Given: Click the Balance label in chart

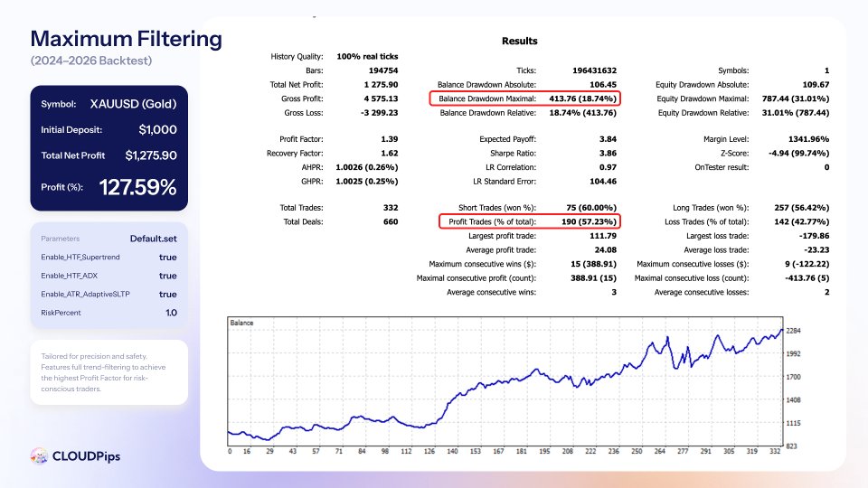Looking at the screenshot, I should 241,323.
